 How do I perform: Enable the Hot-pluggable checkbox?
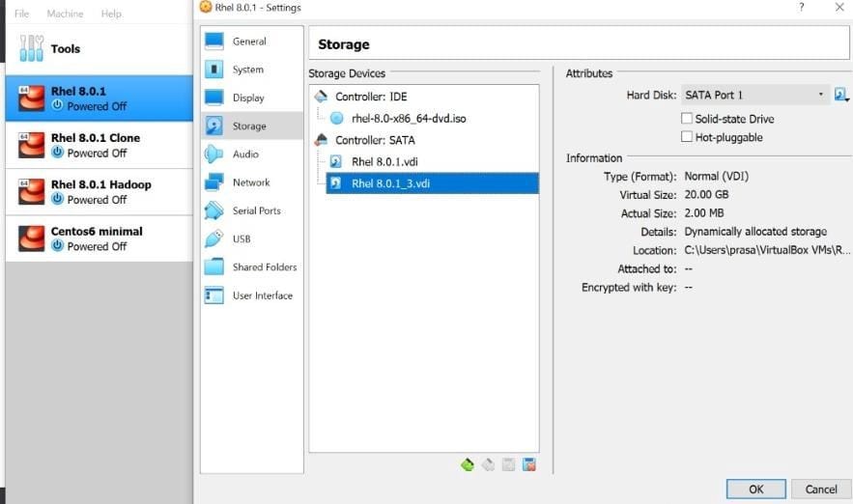687,137
